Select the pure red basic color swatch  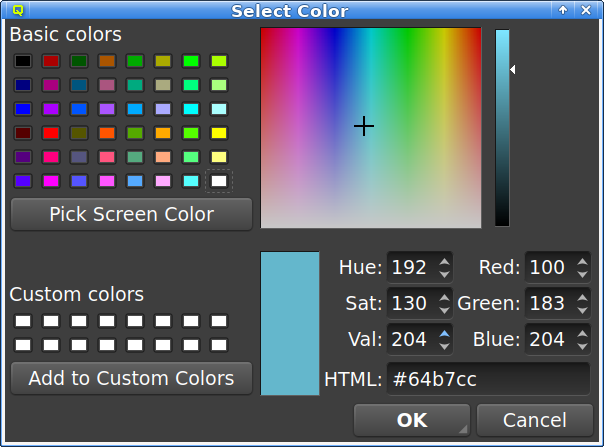click(x=51, y=133)
